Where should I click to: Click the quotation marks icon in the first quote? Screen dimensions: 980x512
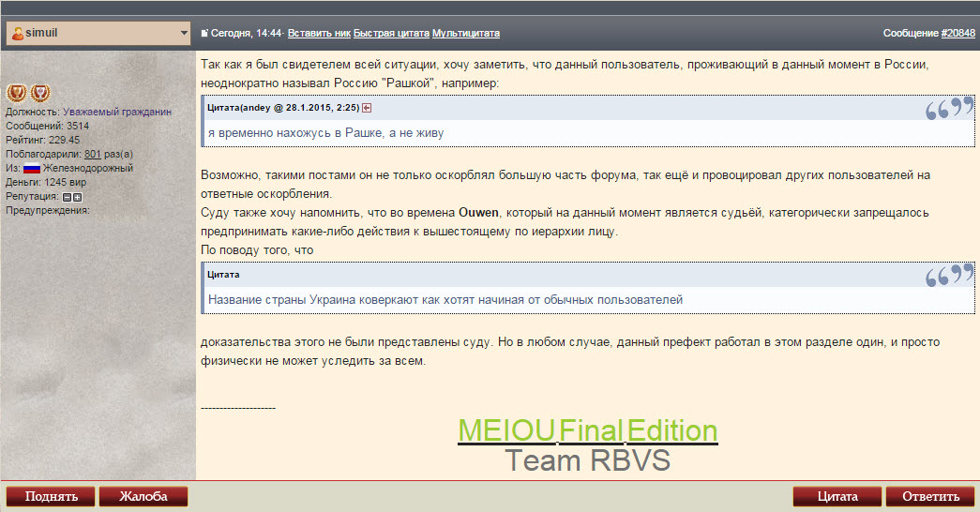949,109
